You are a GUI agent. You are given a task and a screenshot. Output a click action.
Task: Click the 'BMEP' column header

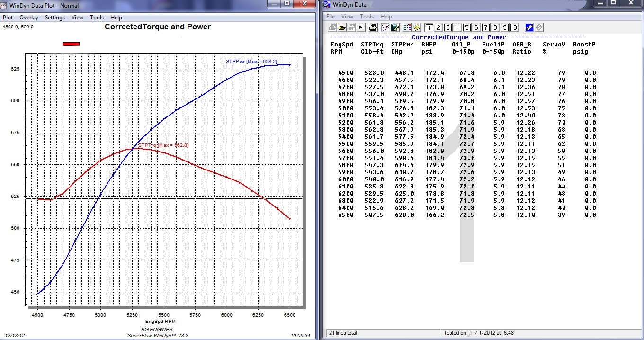429,45
